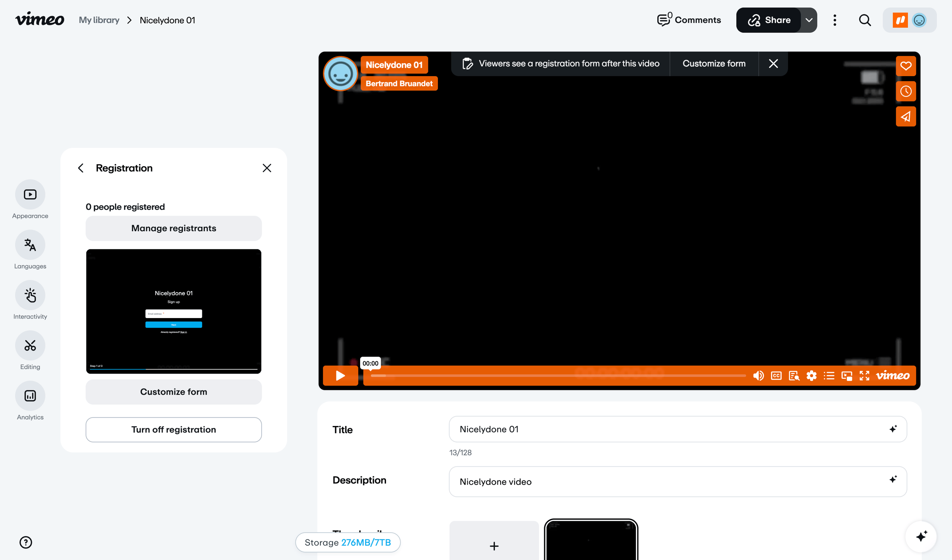Screen dimensions: 952x560
Task: Navigate to My library breadcrumb
Action: [x=99, y=20]
